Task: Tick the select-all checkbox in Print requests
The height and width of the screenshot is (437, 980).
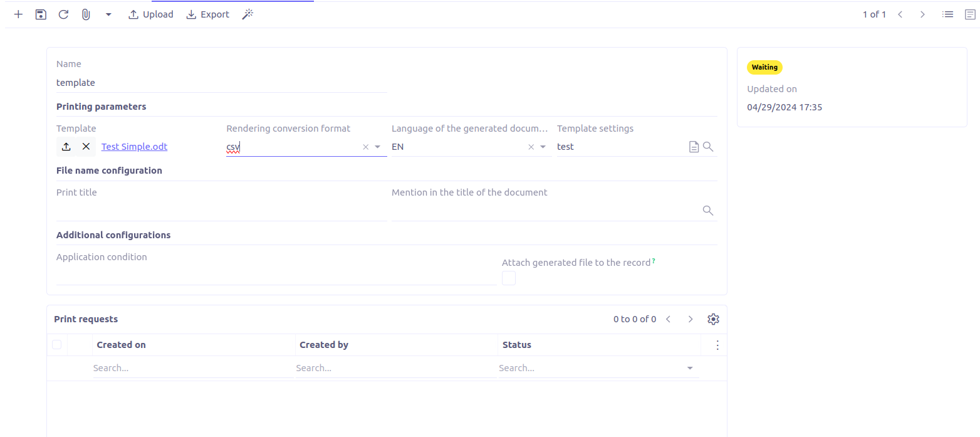Action: (x=57, y=344)
